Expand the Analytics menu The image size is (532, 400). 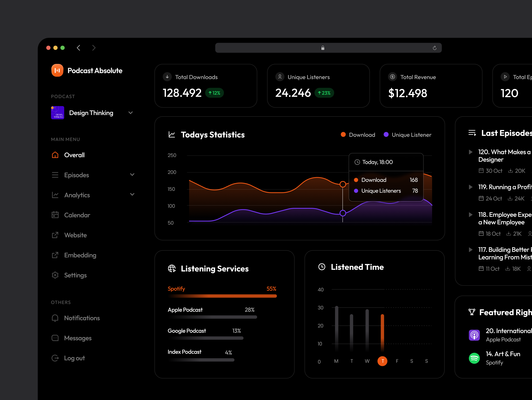(132, 195)
